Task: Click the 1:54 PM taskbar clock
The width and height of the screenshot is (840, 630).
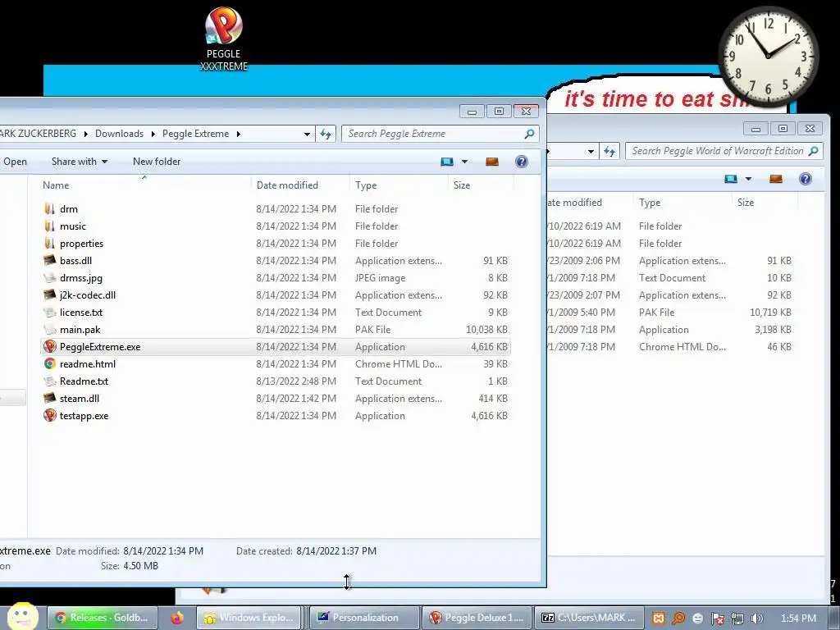Action: tap(798, 619)
